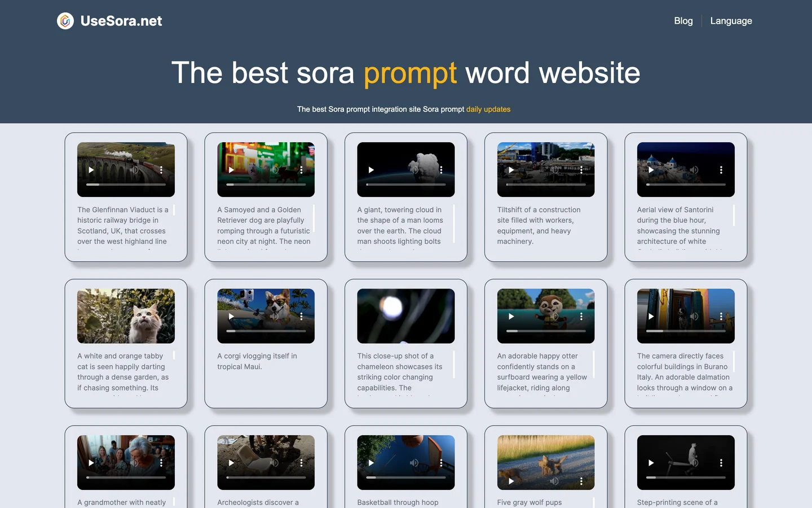Mute the Burano dalmatian video
This screenshot has height=508, width=812.
(x=694, y=317)
